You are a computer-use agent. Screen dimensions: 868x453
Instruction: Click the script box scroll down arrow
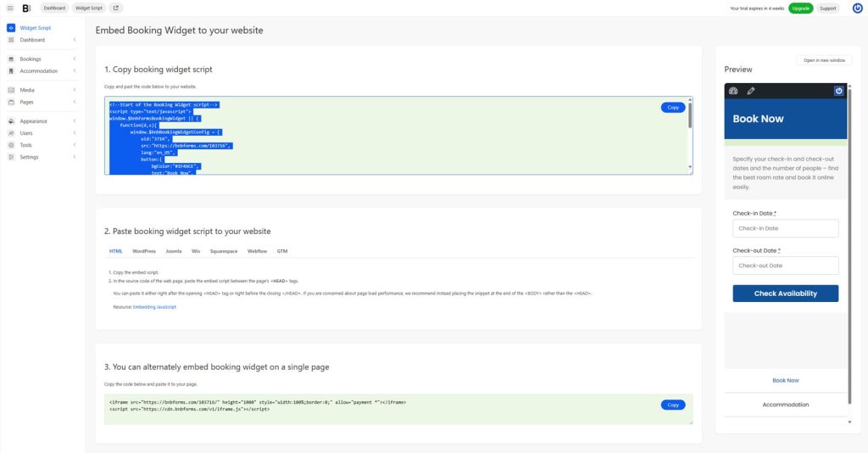pos(690,166)
